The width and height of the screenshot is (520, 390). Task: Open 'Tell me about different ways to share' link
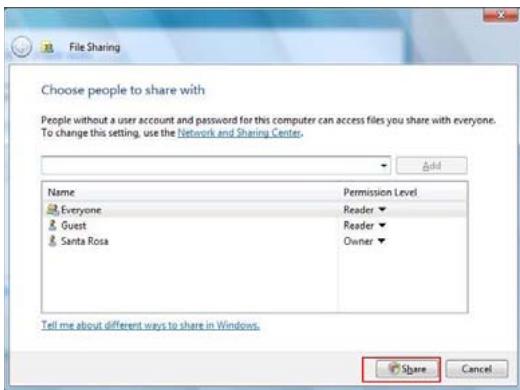tap(150, 325)
